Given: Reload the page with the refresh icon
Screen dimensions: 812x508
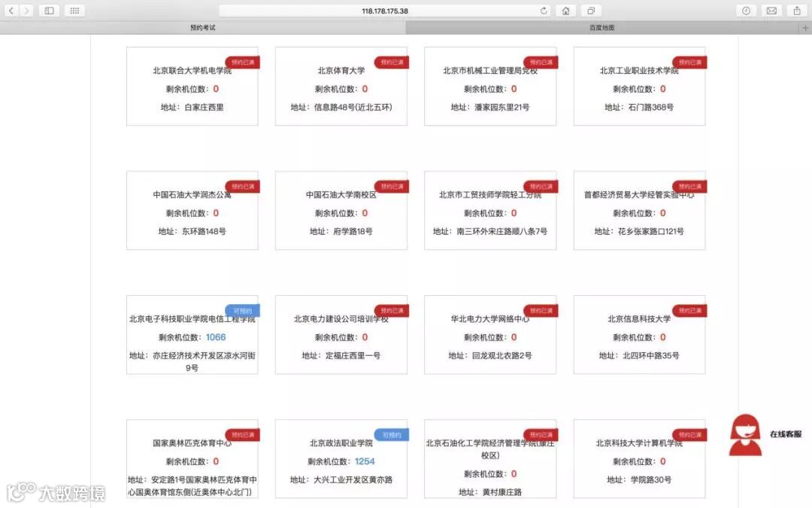Looking at the screenshot, I should pyautogui.click(x=544, y=11).
